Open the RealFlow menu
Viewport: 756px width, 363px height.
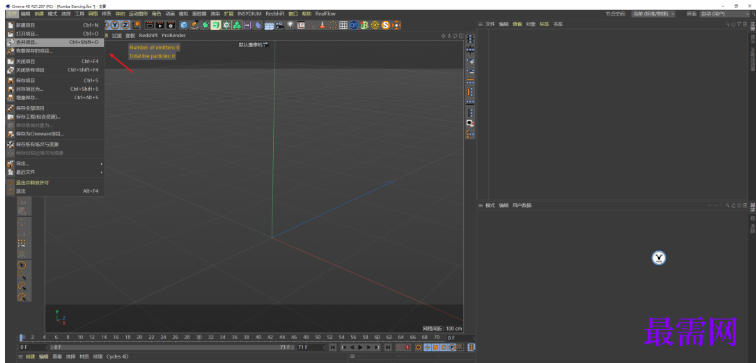[325, 13]
